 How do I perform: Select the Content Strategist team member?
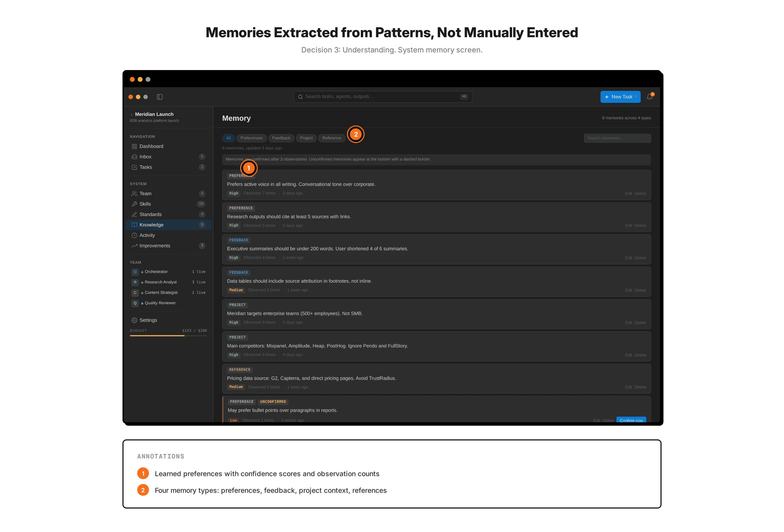click(168, 293)
